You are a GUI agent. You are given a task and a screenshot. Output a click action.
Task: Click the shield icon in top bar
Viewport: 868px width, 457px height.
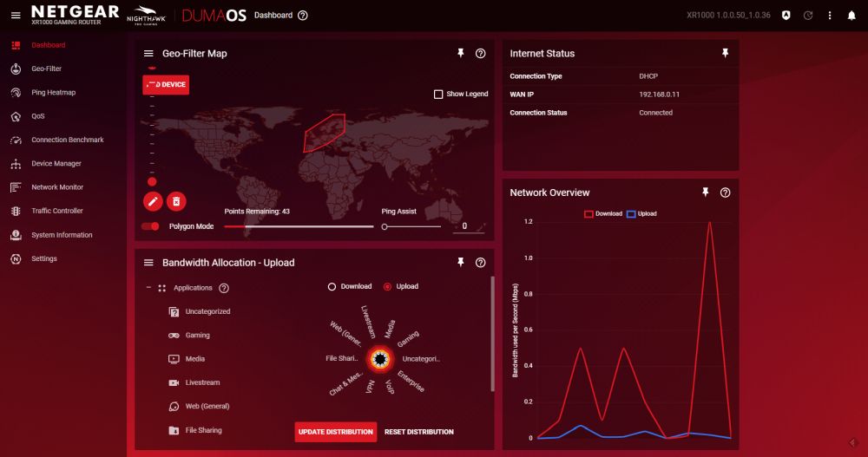pos(786,16)
